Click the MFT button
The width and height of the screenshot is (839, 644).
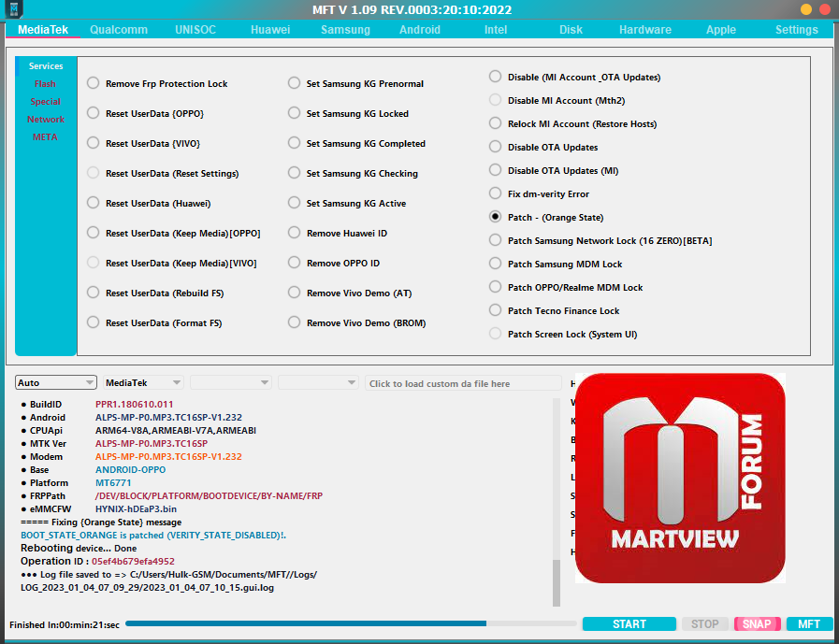(x=810, y=624)
